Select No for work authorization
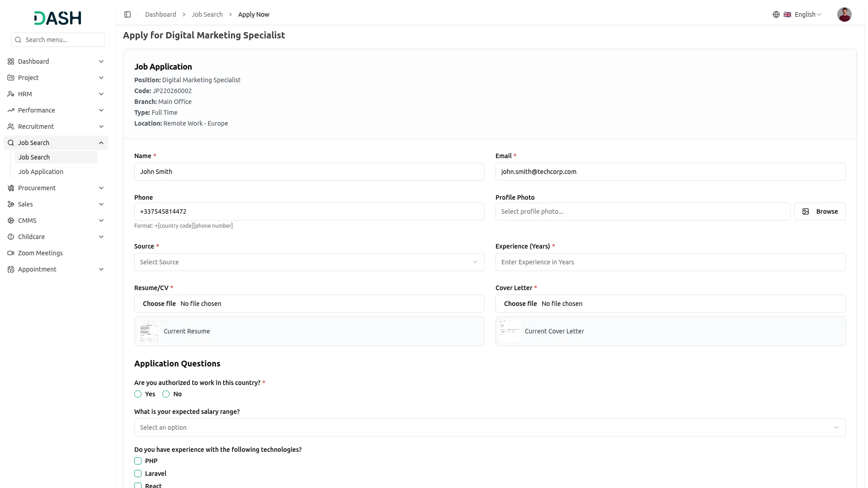Screen dimensions: 868x488 coord(166,394)
